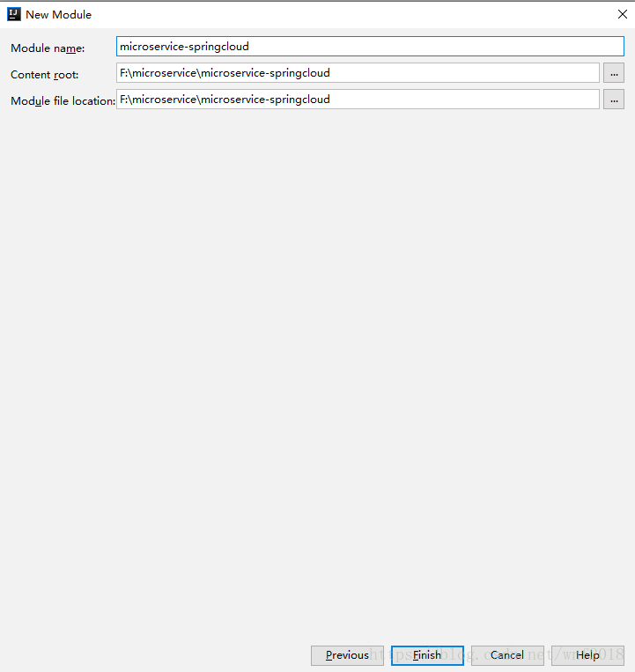The image size is (635, 672).
Task: Cancel the new module wizard
Action: click(507, 655)
